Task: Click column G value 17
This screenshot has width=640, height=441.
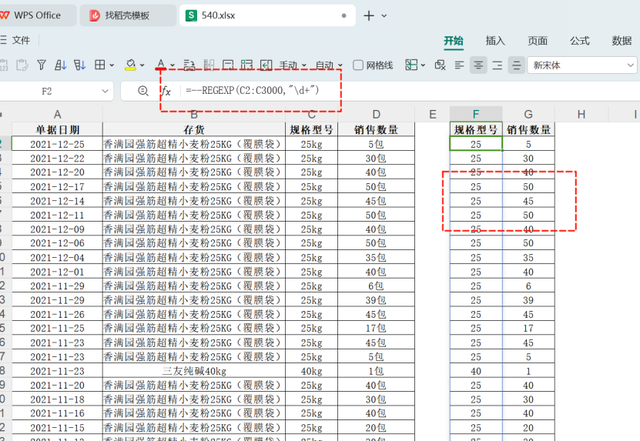Action: point(528,328)
